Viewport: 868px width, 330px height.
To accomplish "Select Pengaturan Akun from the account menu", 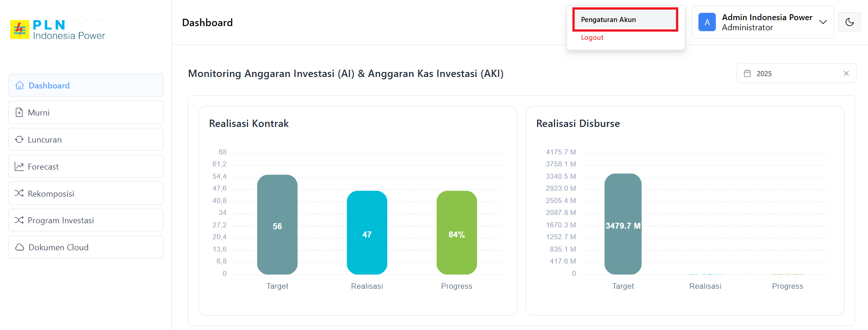I will click(x=625, y=20).
